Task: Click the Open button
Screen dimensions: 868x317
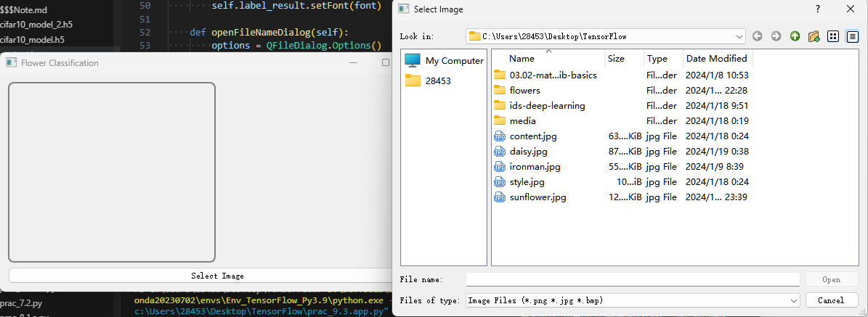Action: click(x=831, y=279)
